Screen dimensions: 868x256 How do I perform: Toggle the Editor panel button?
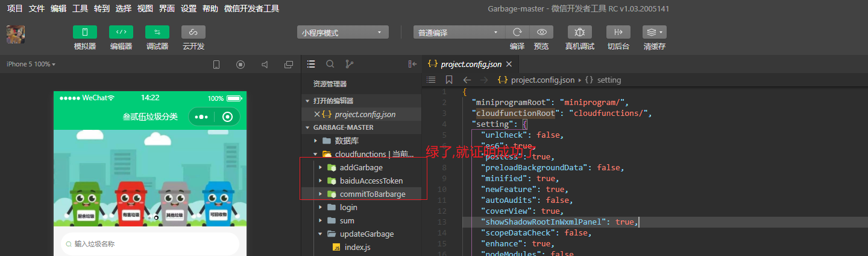click(121, 32)
